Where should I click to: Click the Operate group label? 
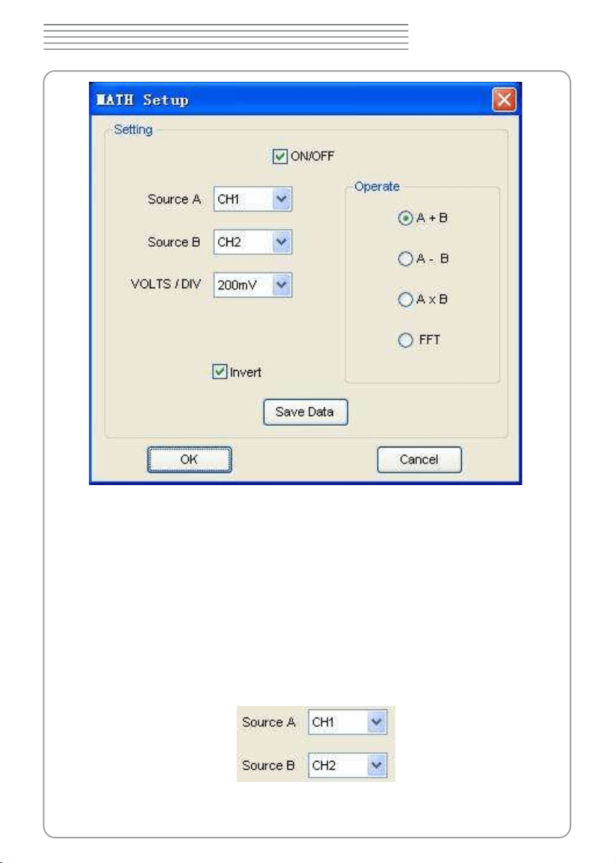376,187
